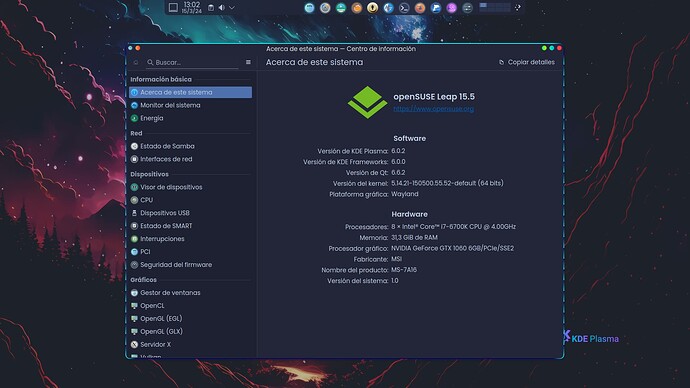Open the OpenGL (EGL) page
Screen dimensions: 690x388
point(191,318)
